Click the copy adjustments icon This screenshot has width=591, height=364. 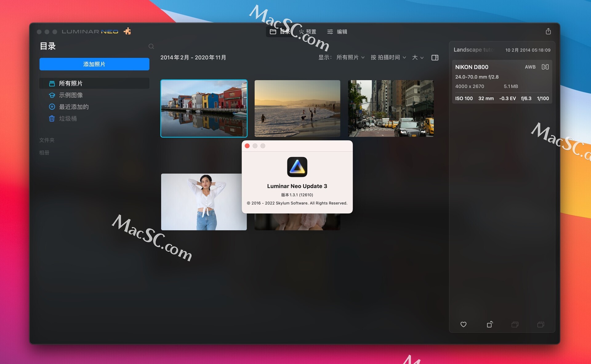pos(515,324)
